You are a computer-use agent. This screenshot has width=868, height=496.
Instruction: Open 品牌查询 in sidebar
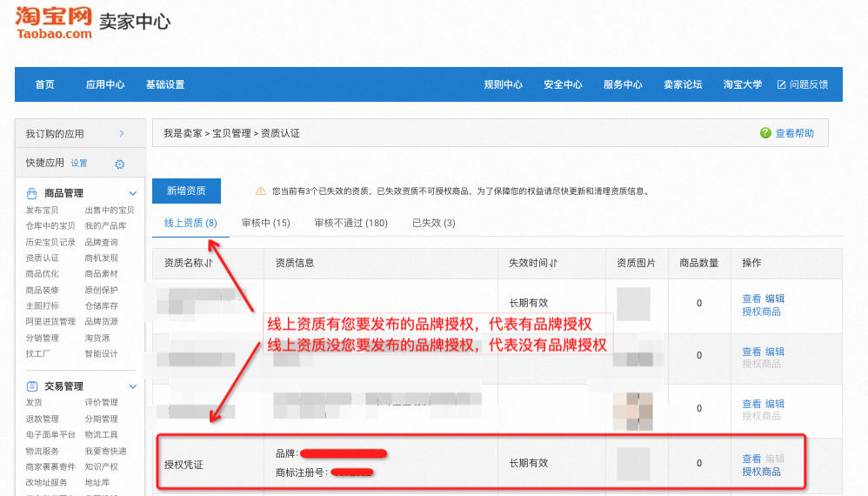pyautogui.click(x=101, y=243)
